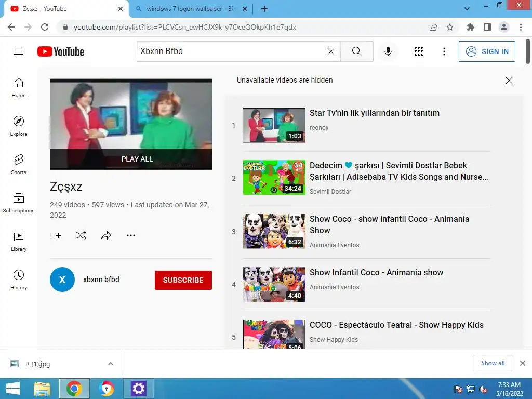532x399 pixels.
Task: Click the share page icon in address bar
Action: pyautogui.click(x=433, y=27)
